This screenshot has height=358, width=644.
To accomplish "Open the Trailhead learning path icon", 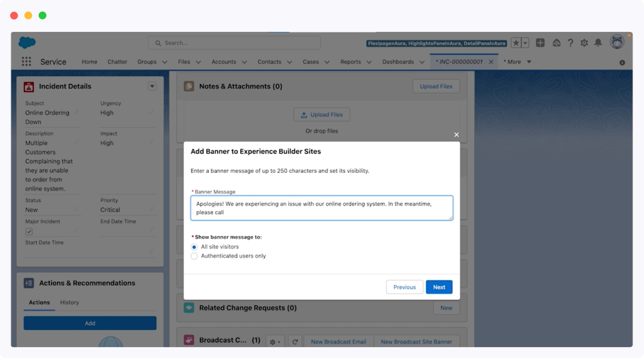I will [x=557, y=42].
